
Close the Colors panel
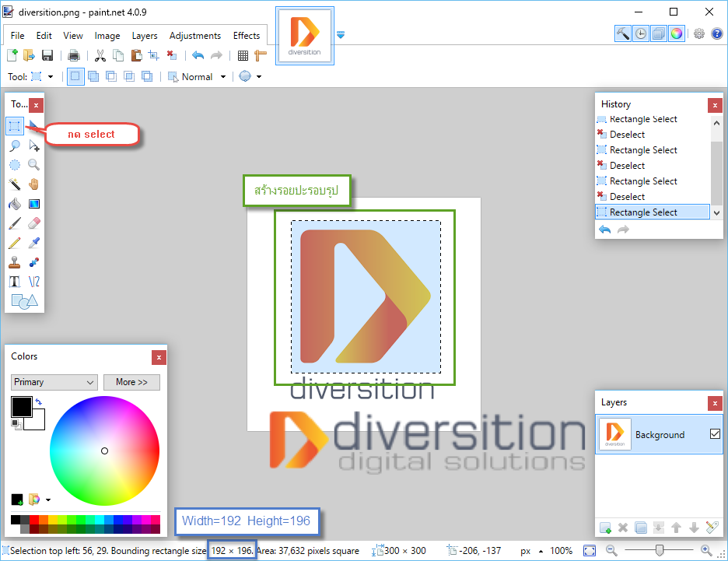click(x=159, y=357)
